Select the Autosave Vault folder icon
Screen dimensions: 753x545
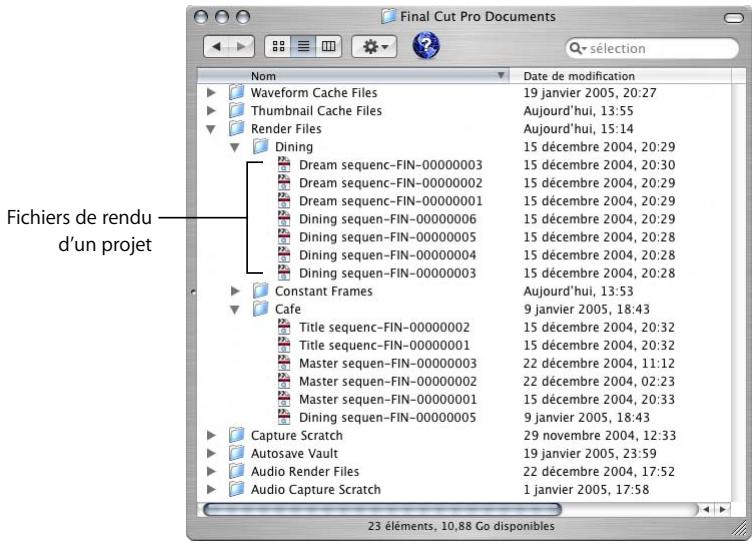(x=236, y=453)
